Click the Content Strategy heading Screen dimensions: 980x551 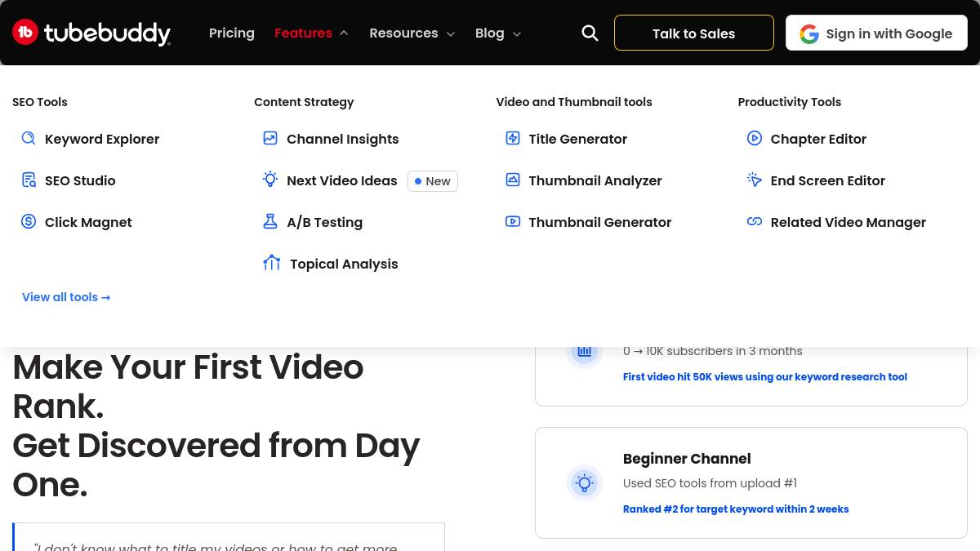(304, 102)
